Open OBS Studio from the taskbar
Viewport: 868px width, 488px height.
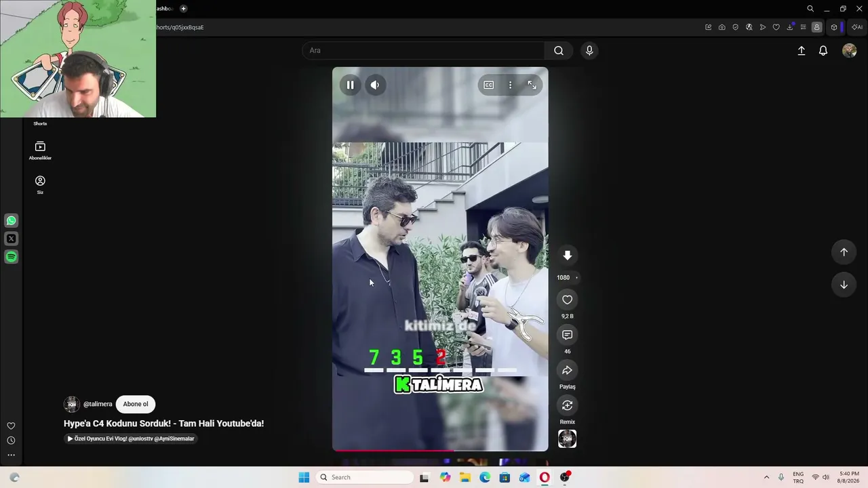click(565, 477)
